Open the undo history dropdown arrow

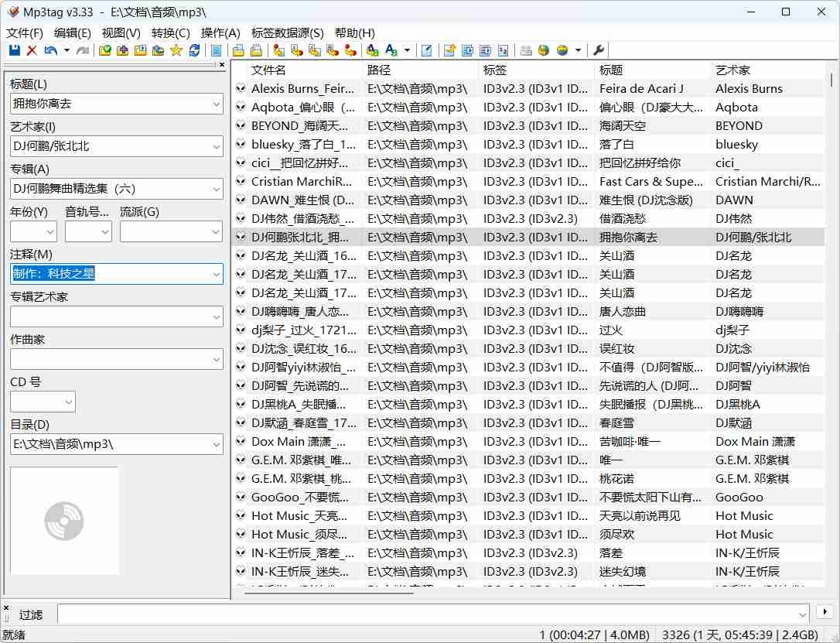[67, 50]
